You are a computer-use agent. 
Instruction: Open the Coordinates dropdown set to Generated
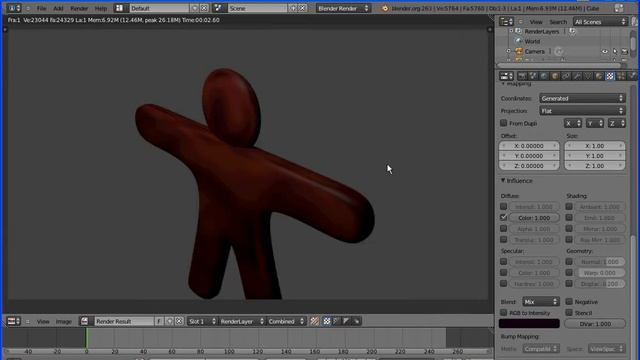(582, 98)
